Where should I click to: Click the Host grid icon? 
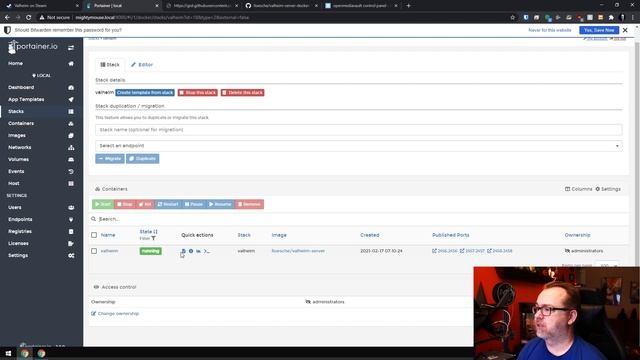click(x=71, y=184)
